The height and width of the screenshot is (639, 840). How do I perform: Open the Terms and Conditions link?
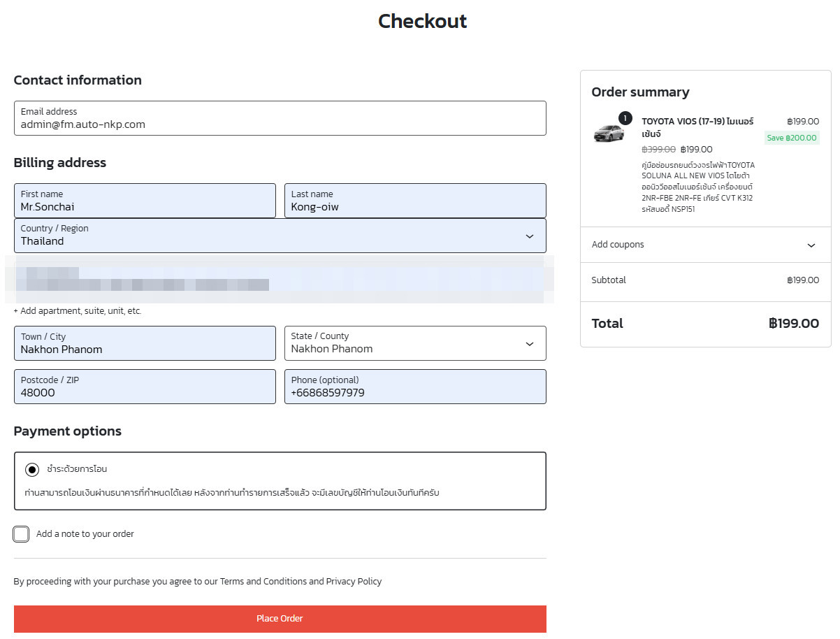point(263,582)
